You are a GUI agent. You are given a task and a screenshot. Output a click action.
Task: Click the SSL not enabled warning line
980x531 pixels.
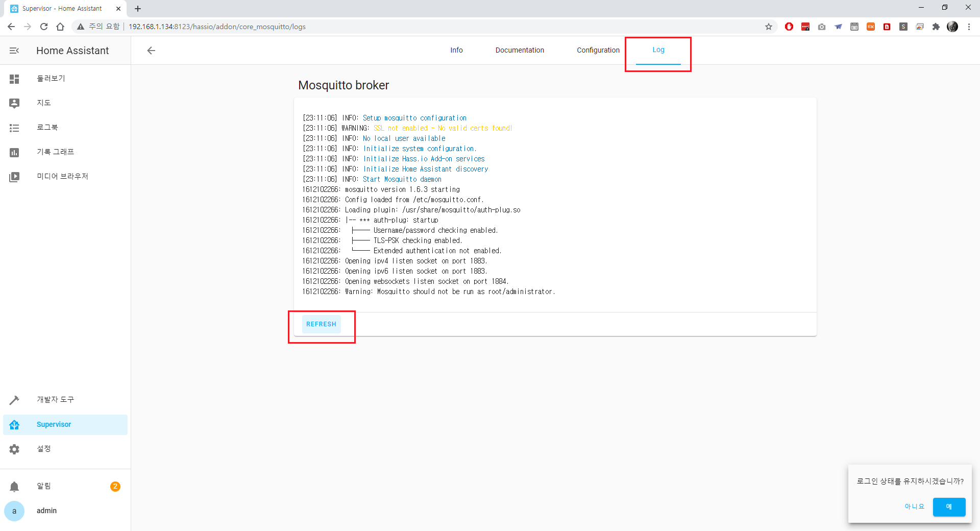tap(407, 128)
